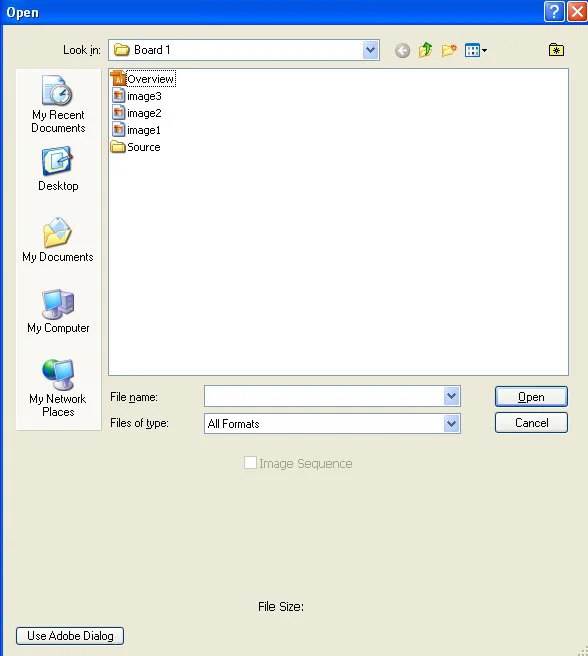
Task: Open My Network Places
Action: click(x=58, y=388)
